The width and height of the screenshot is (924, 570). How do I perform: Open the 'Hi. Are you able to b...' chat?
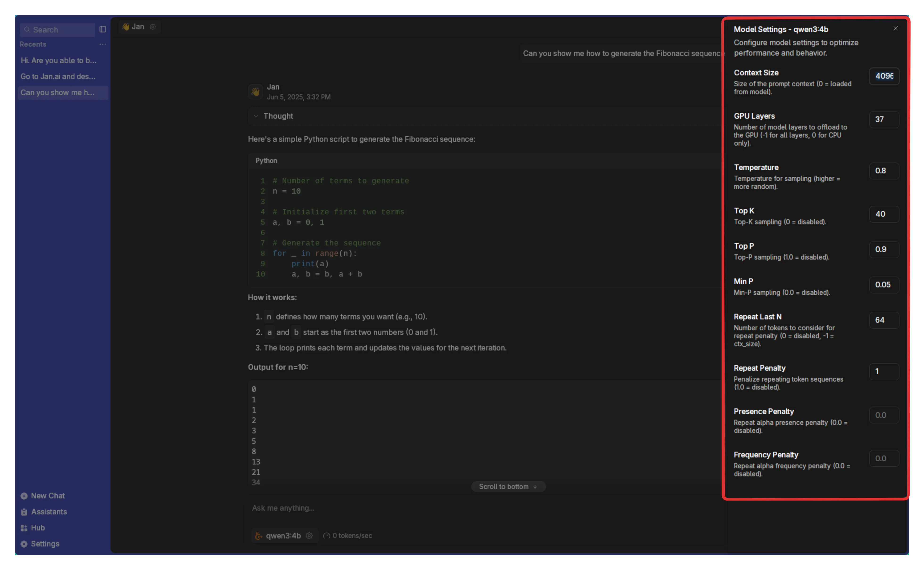point(59,61)
